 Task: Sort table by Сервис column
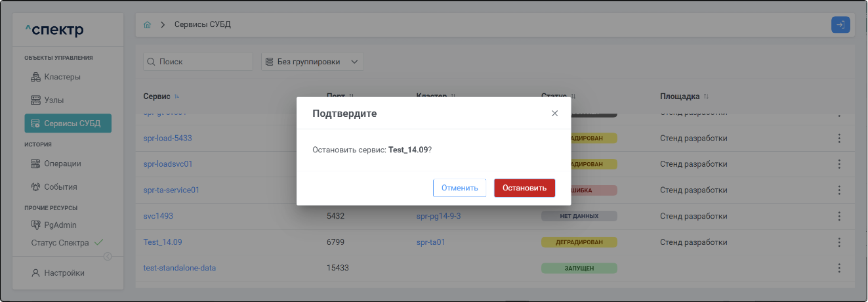176,97
